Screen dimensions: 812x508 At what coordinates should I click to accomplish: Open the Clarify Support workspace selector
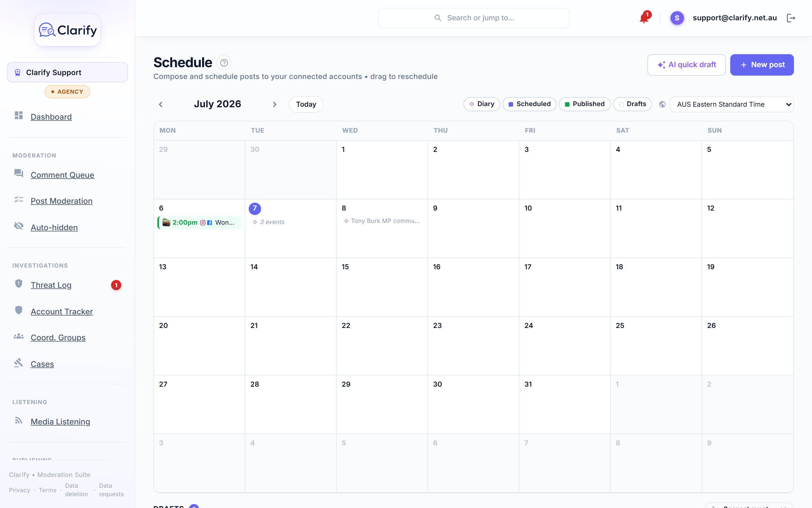(67, 72)
